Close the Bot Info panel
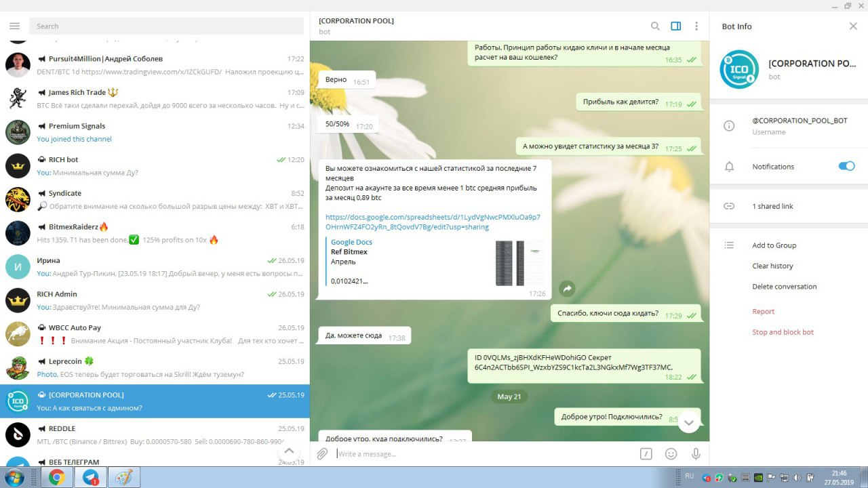 (853, 26)
